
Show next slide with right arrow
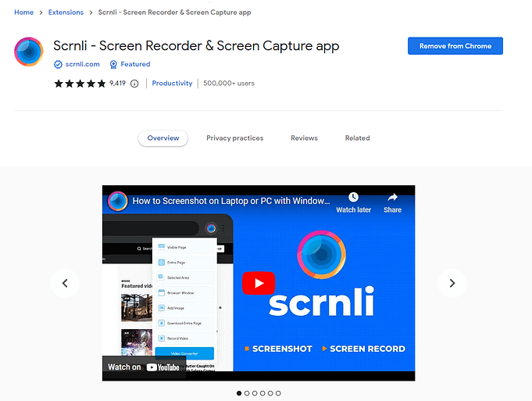point(452,283)
